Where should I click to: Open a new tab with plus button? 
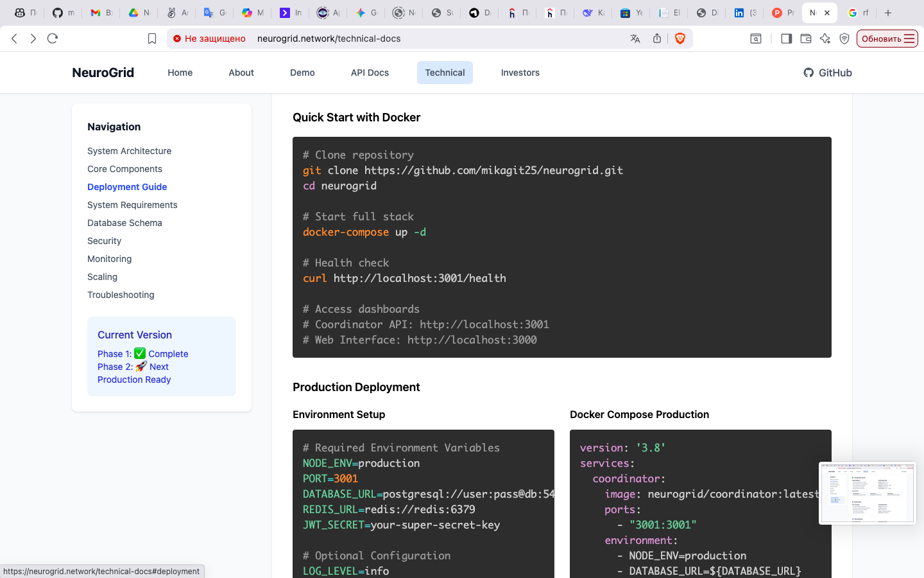(x=888, y=13)
